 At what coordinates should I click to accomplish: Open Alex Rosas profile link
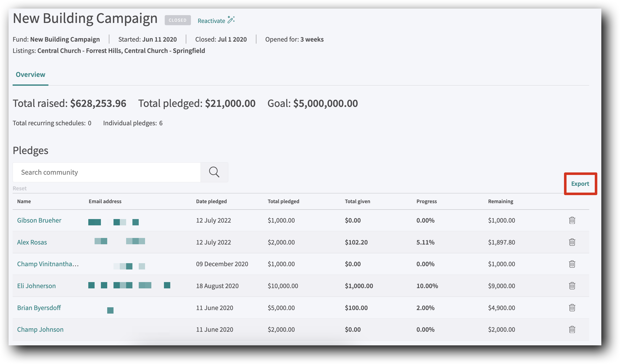click(32, 242)
